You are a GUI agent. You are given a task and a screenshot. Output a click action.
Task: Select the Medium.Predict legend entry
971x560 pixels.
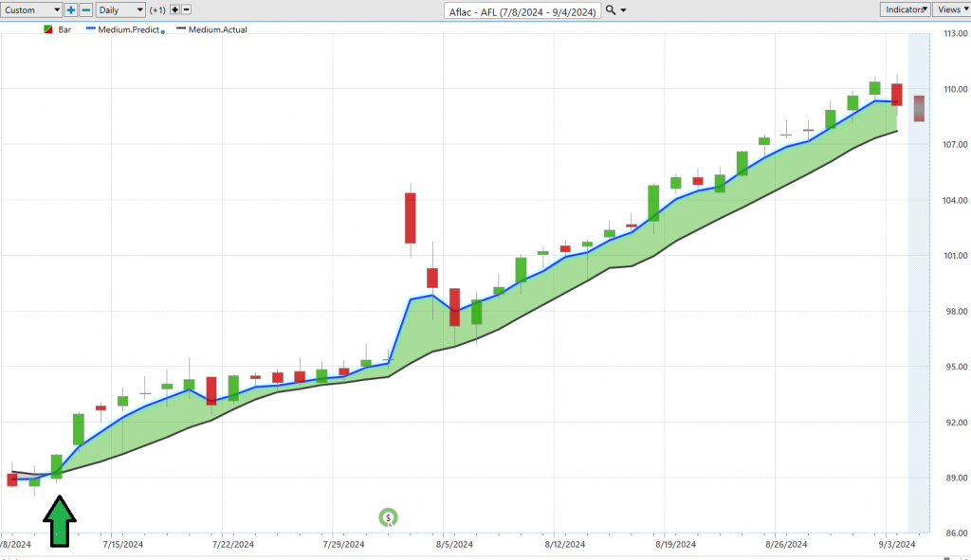pos(128,29)
